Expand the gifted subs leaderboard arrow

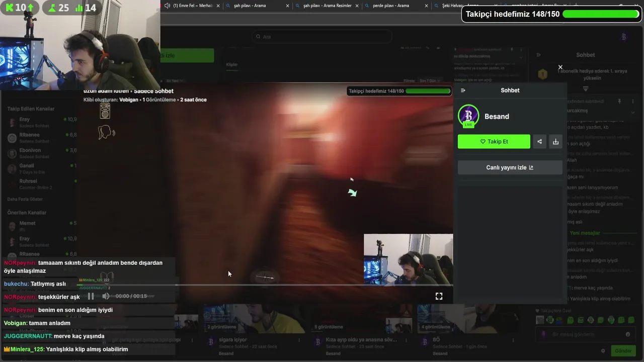(585, 88)
